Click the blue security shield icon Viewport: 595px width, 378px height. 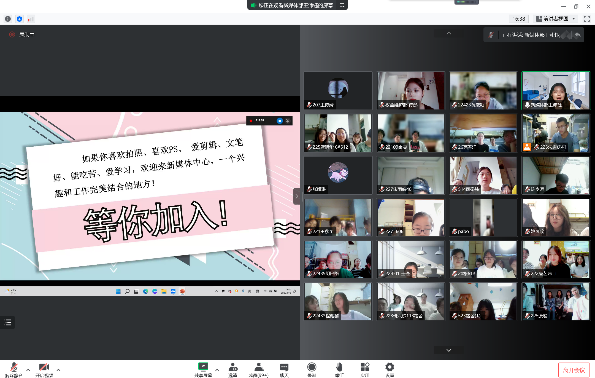coord(19,19)
